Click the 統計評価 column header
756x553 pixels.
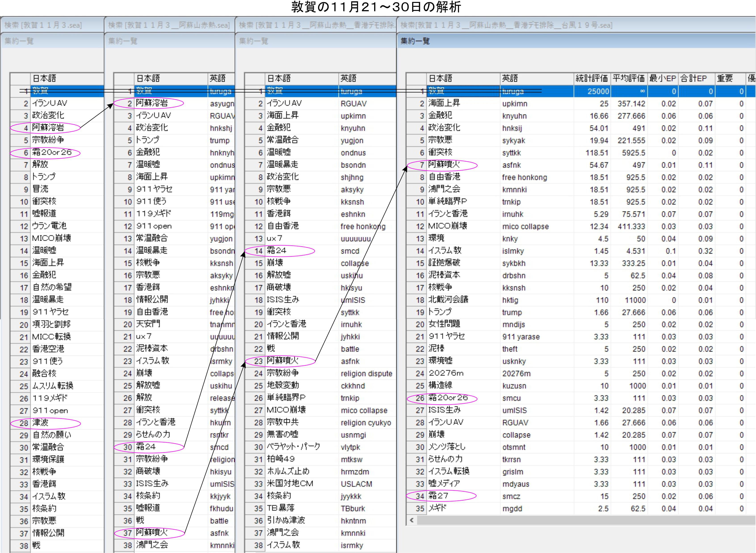pos(591,79)
